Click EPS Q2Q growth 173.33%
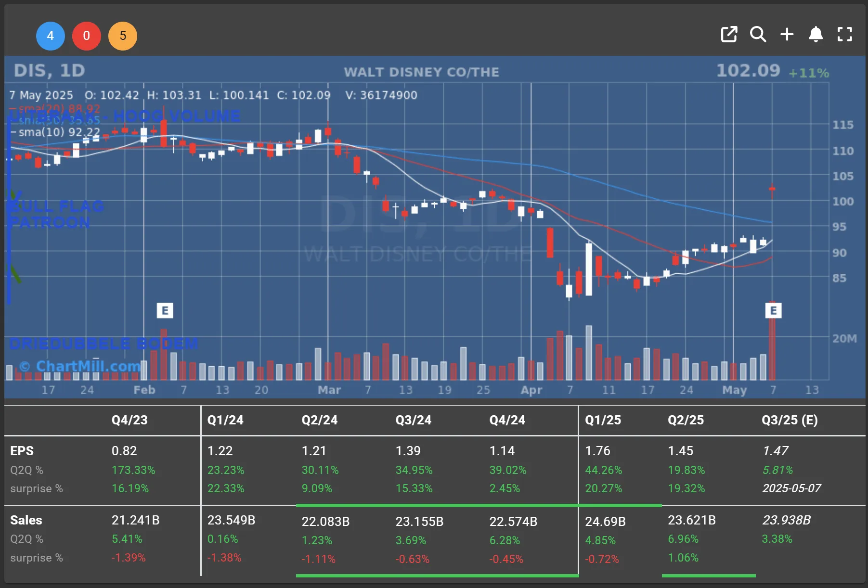Screen dimensions: 868x588 [133, 470]
